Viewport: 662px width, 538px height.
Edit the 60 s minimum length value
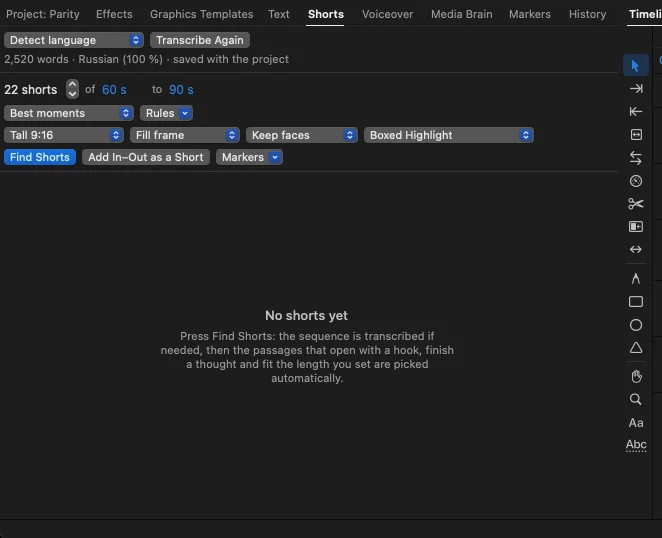pos(114,90)
